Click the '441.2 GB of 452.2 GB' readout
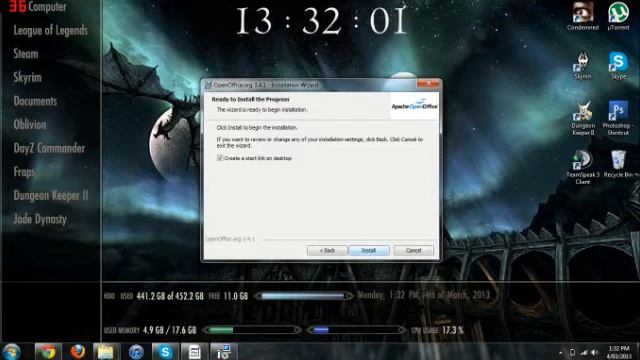The width and height of the screenshot is (640, 360). [x=170, y=296]
